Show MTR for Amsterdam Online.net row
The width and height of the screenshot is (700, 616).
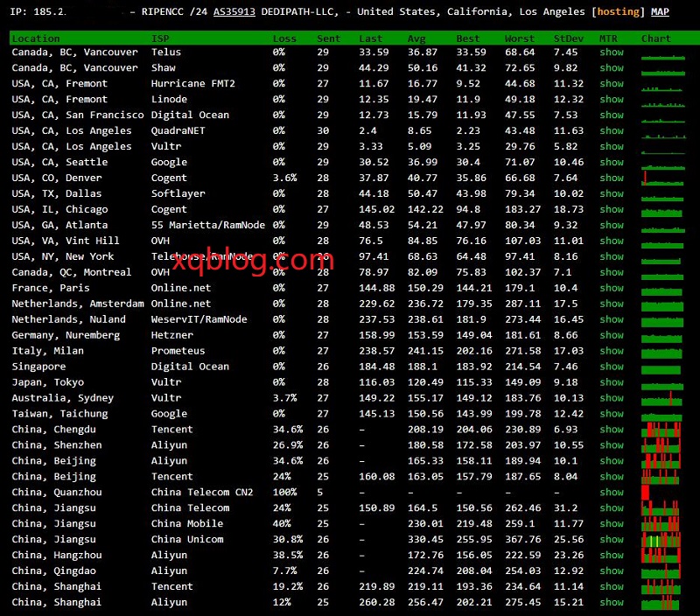pyautogui.click(x=611, y=304)
